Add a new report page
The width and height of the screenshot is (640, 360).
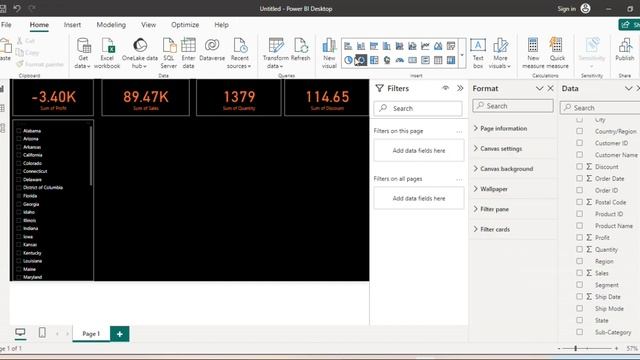click(x=120, y=334)
